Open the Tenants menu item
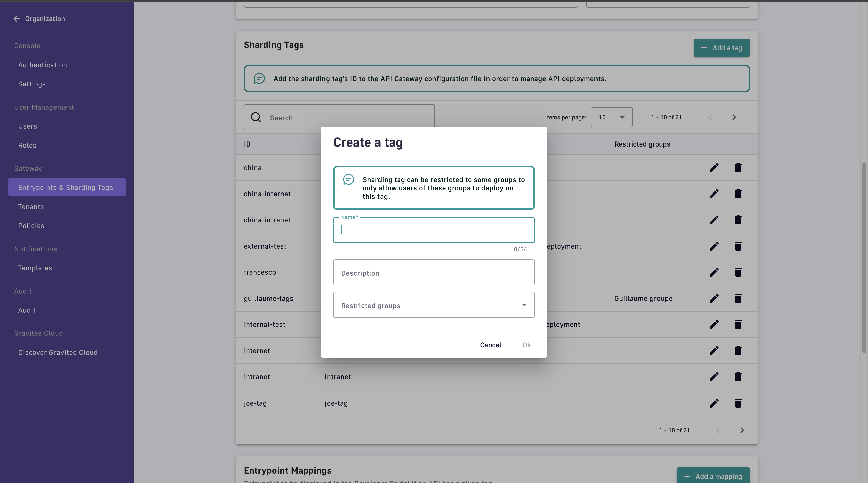 31,207
